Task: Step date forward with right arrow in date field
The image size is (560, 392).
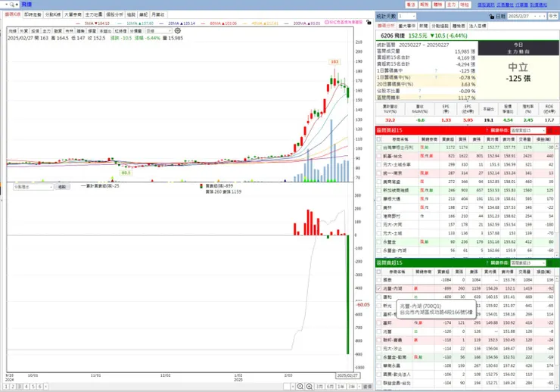Action: coord(544,17)
